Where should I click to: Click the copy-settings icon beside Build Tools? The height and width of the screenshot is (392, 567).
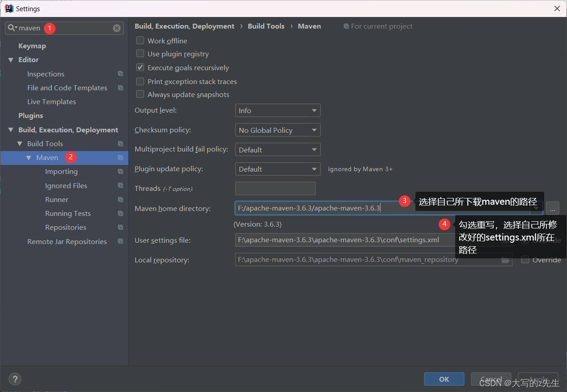tap(120, 143)
